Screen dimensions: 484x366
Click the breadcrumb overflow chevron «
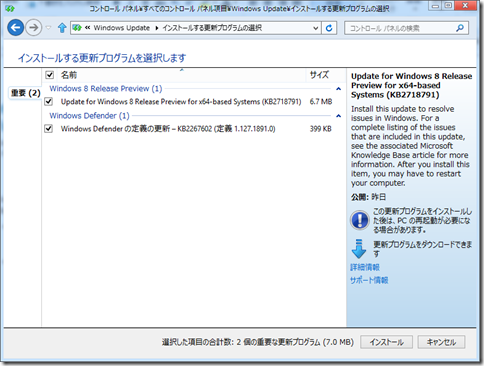tap(87, 28)
